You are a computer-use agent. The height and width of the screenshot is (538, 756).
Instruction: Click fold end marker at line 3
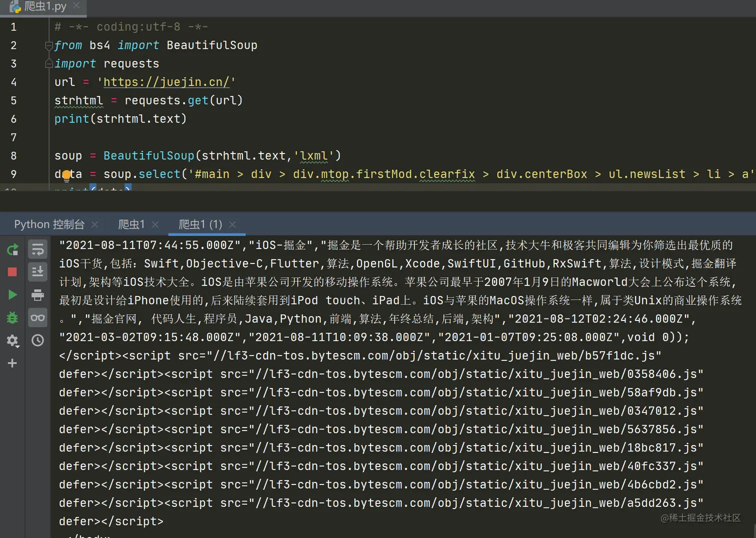click(49, 64)
